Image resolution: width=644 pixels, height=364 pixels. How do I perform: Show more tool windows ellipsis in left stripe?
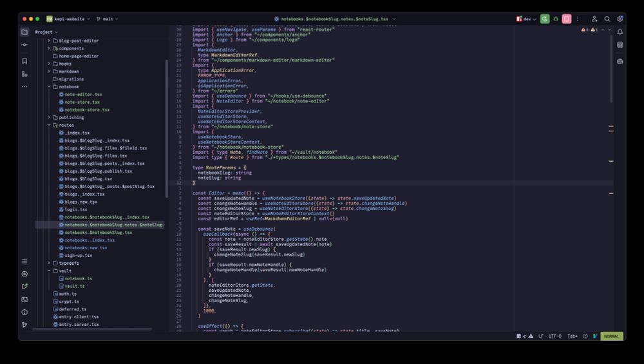[24, 87]
